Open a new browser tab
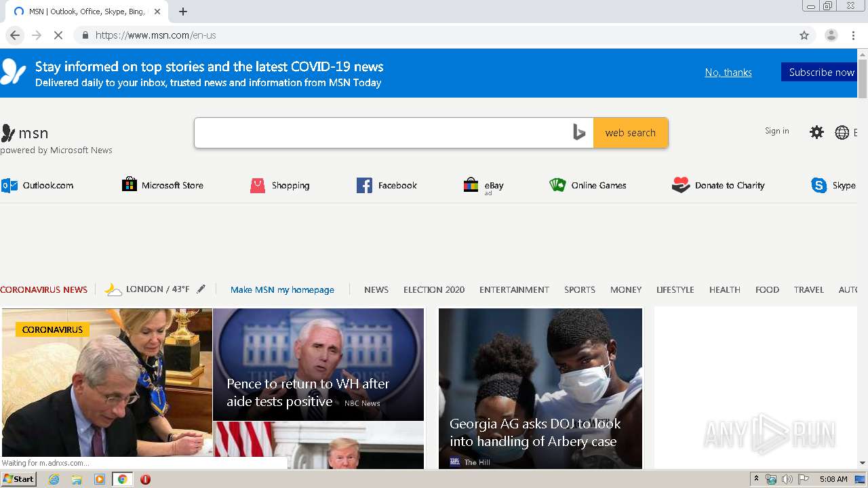This screenshot has height=488, width=868. point(183,12)
